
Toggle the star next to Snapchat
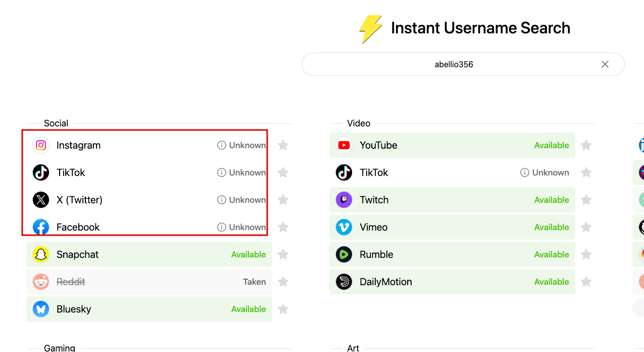[283, 254]
